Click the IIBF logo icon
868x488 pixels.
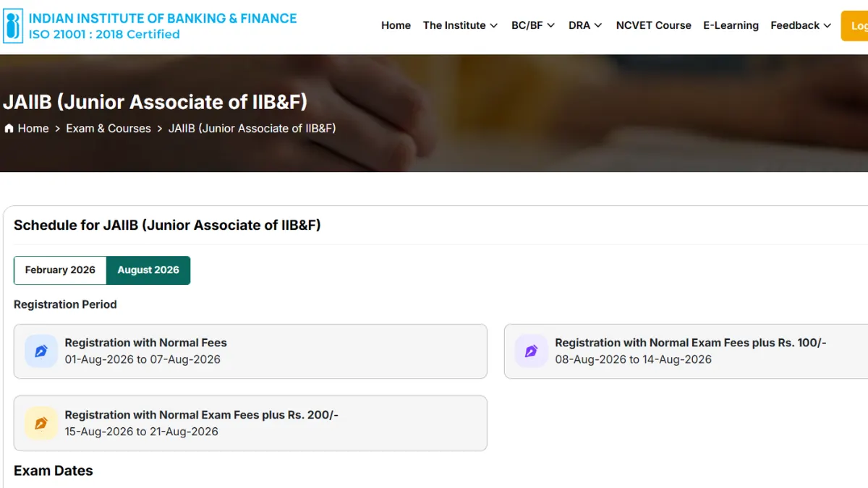point(13,25)
